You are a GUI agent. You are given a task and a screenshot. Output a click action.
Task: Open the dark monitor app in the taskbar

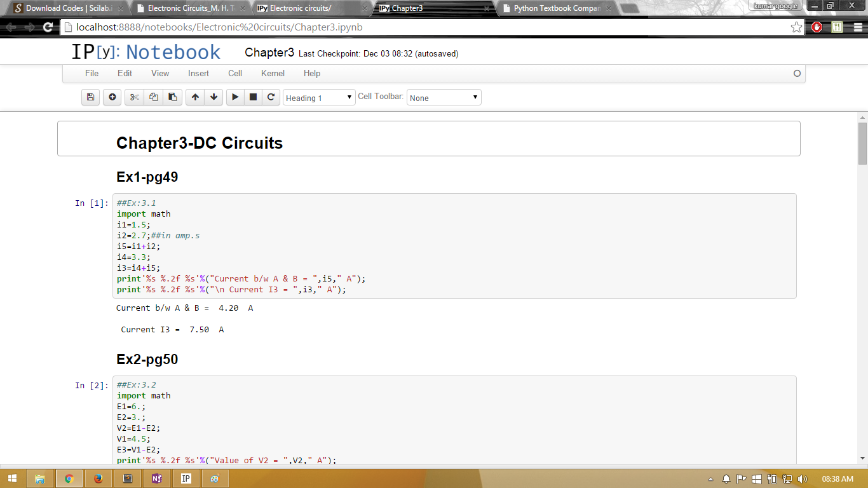pyautogui.click(x=127, y=478)
